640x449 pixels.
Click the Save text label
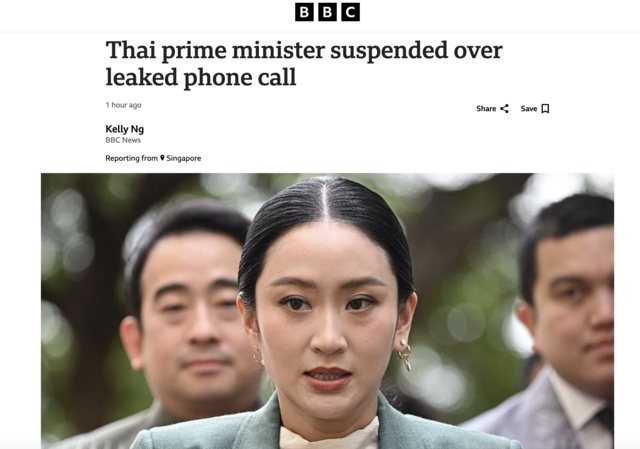click(x=529, y=109)
